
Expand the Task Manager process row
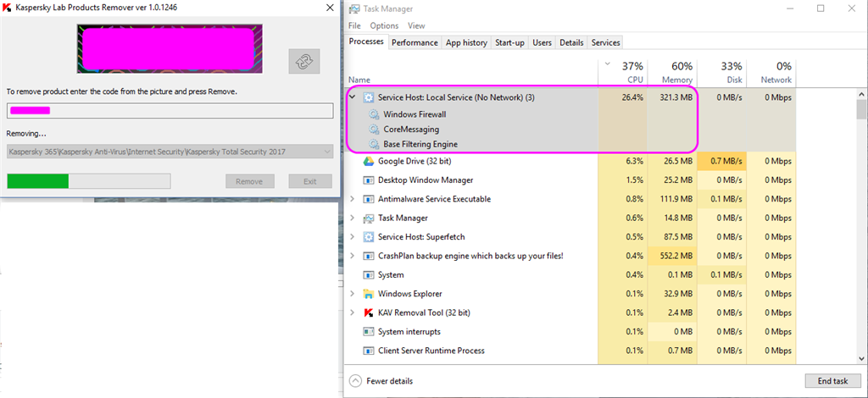(x=353, y=218)
